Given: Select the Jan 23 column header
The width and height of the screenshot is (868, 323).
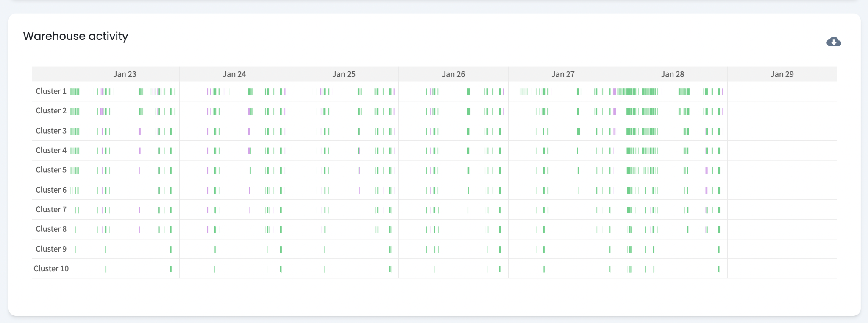Looking at the screenshot, I should coord(125,74).
